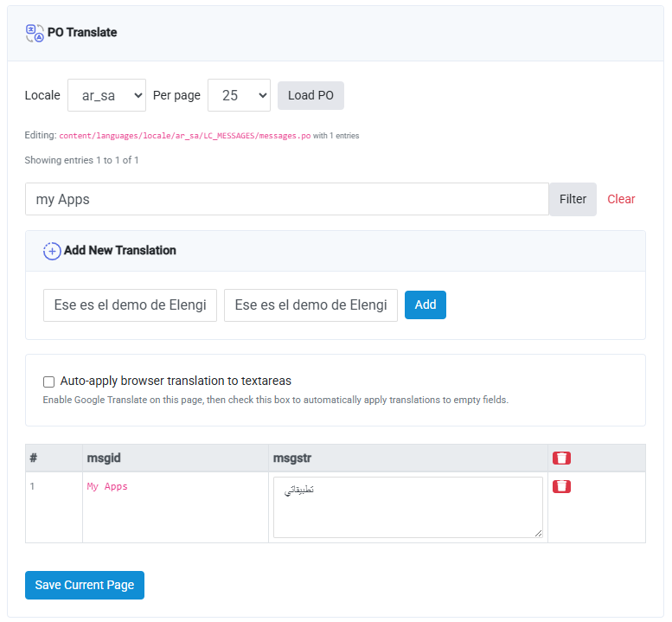This screenshot has width=672, height=622.
Task: Open the Per page 25 dropdown
Action: coord(239,95)
